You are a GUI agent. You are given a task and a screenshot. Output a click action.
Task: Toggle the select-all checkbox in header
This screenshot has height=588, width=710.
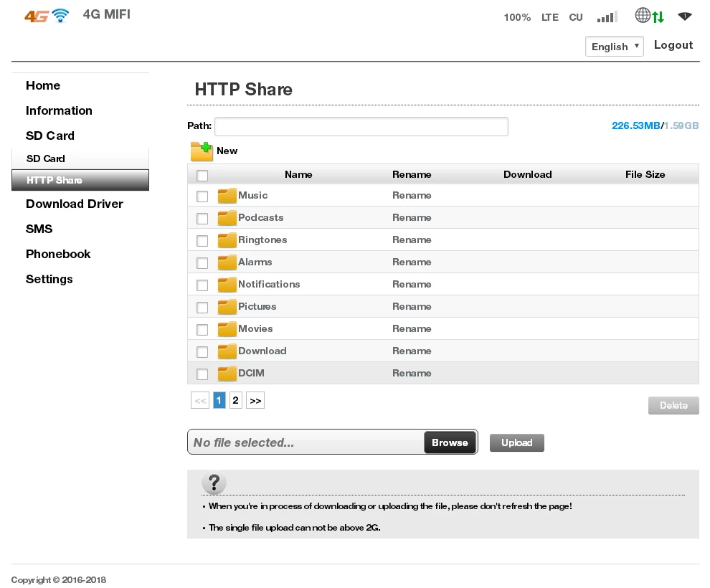[202, 176]
